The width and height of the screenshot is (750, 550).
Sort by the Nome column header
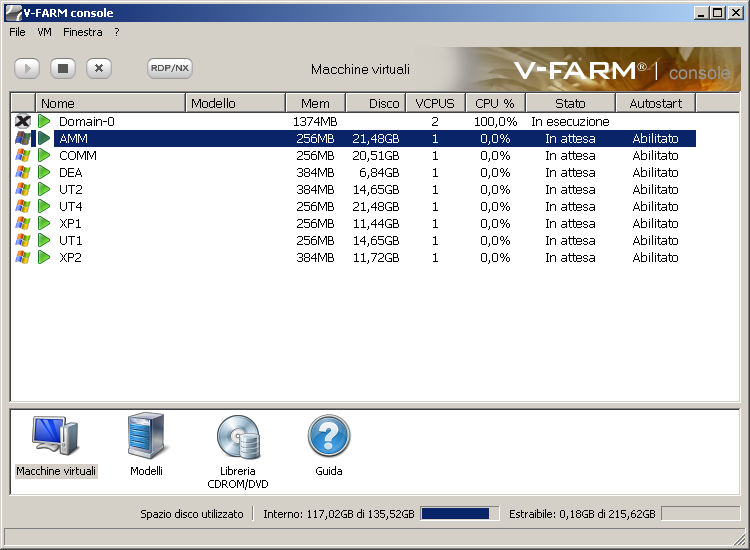[x=110, y=103]
